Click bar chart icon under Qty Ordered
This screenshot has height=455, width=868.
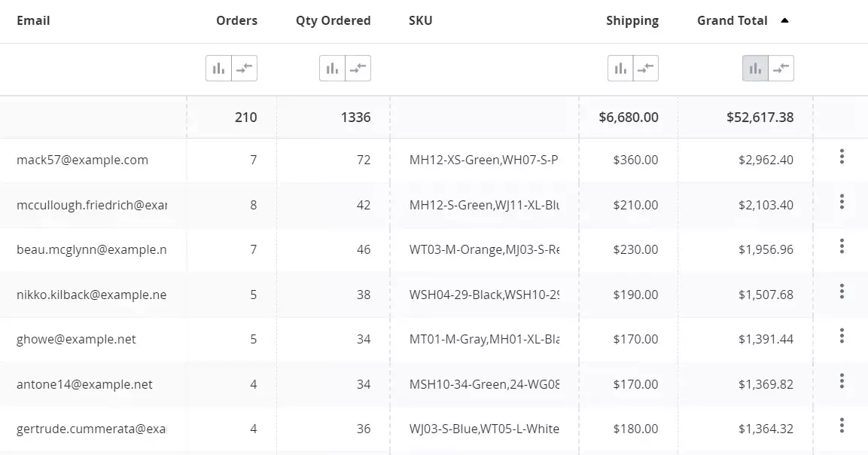pyautogui.click(x=332, y=69)
